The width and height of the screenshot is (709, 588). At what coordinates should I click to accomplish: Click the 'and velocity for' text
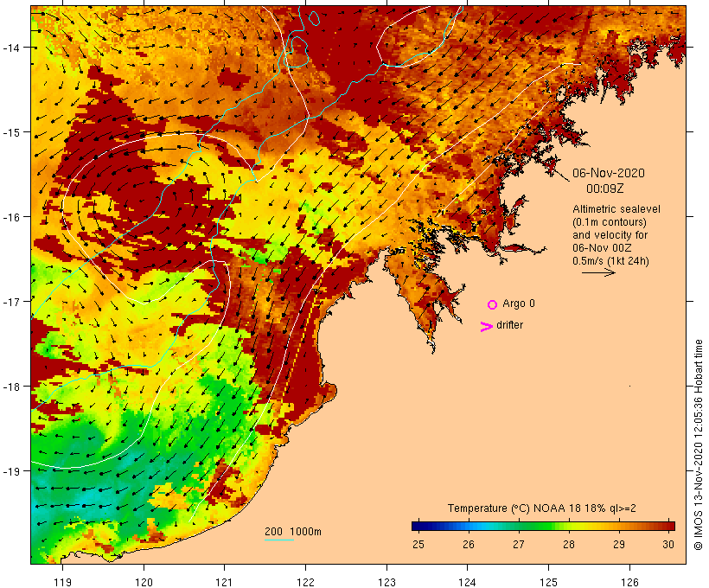[x=610, y=235]
